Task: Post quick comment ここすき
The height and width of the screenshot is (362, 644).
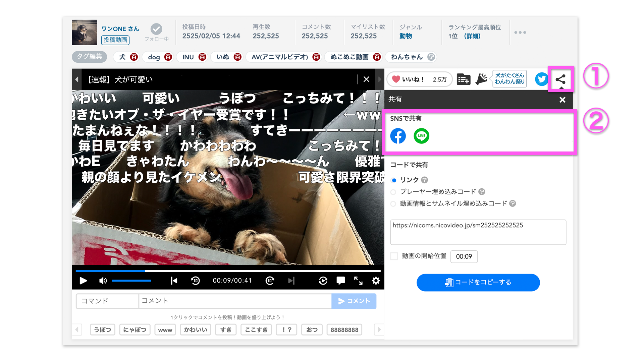Action: coord(256,330)
